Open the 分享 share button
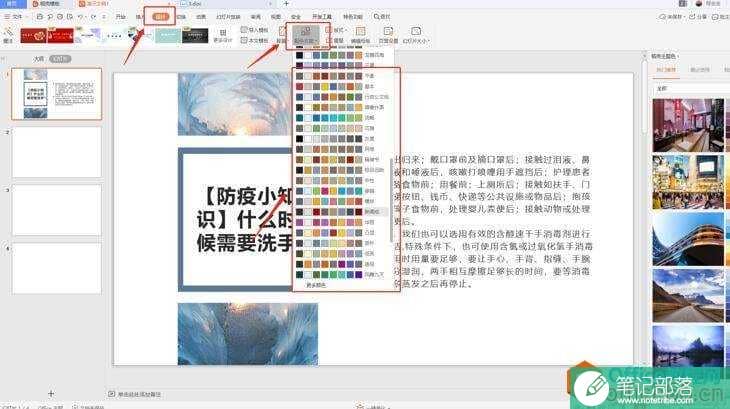Image resolution: width=730 pixels, height=409 pixels. coord(698,17)
